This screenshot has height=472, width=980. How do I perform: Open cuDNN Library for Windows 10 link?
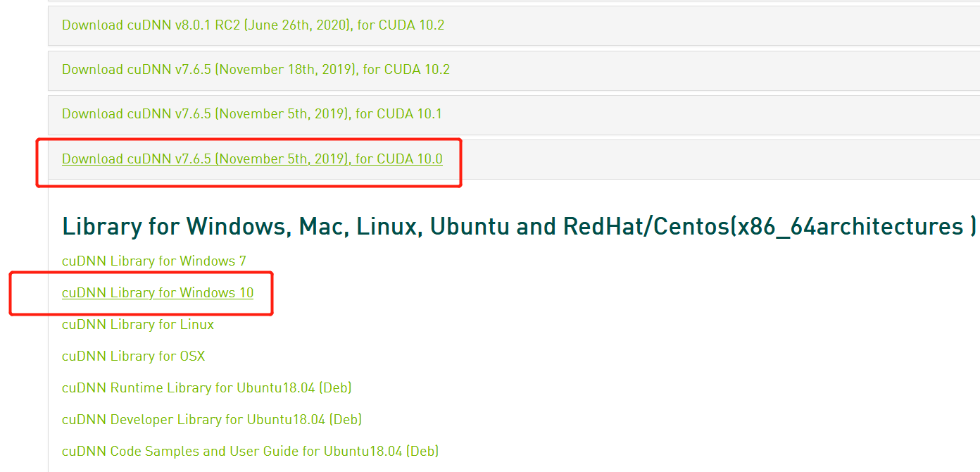point(158,293)
